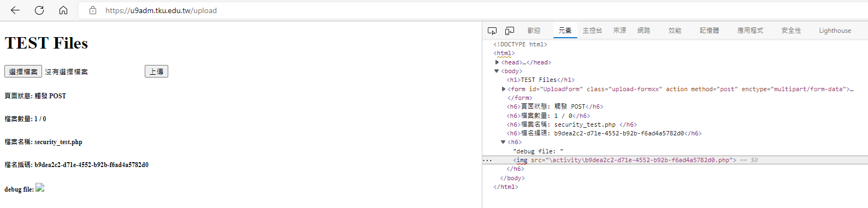Select the h6 檔案數量 element row
Viewport: 868px width, 208px height.
(x=548, y=116)
